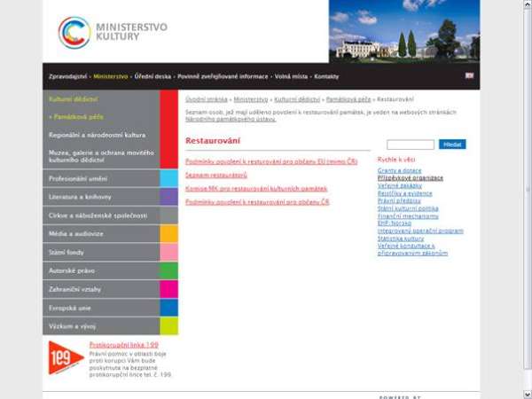Image resolution: width=532 pixels, height=399 pixels.
Task: Click the Ministerstvo Kultury logo
Action: pos(113,32)
